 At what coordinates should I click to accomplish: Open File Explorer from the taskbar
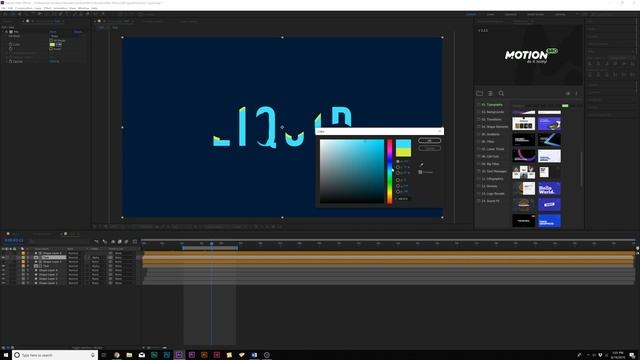click(129, 355)
